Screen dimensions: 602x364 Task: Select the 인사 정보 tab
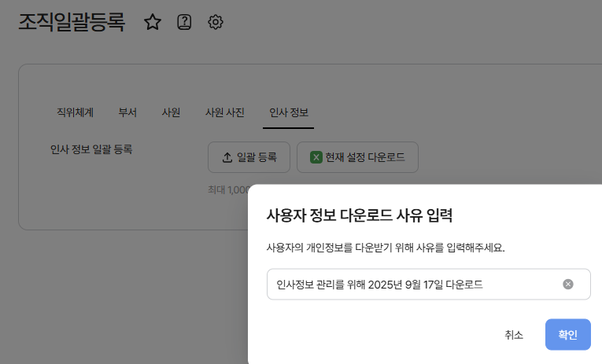[289, 112]
